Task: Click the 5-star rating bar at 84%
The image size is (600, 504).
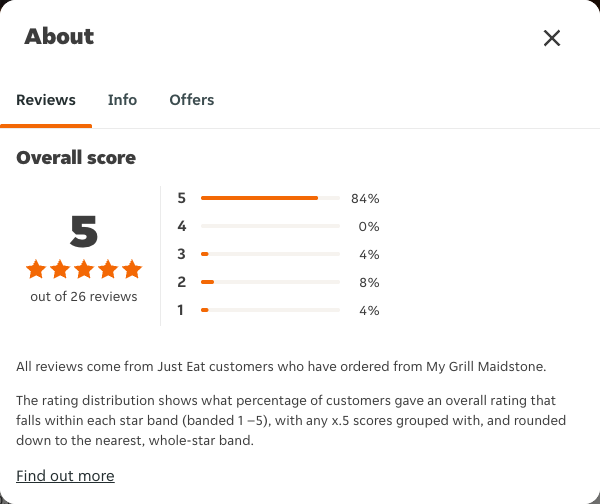Action: [x=270, y=198]
